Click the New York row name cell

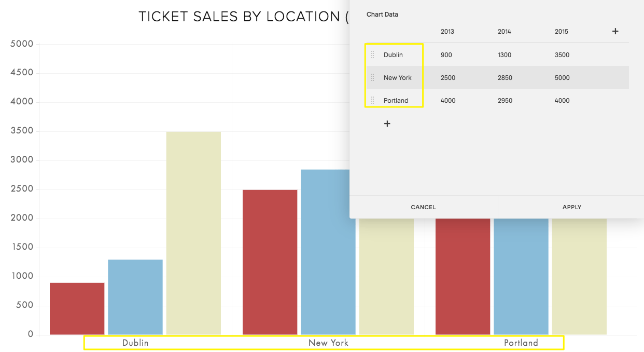[397, 77]
